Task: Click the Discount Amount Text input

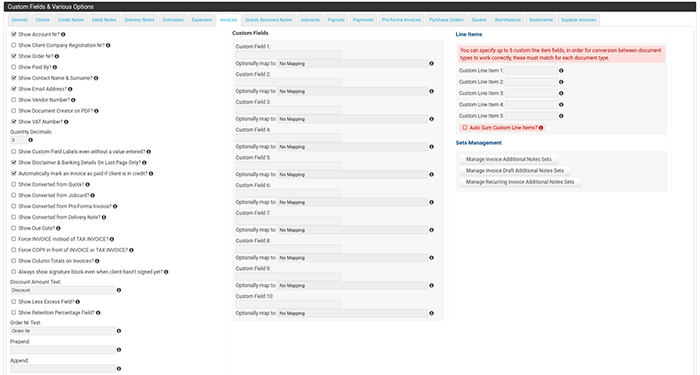Action: pos(63,290)
